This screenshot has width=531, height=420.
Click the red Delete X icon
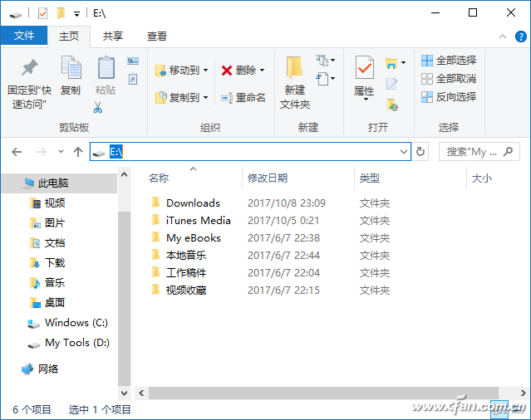pos(227,71)
